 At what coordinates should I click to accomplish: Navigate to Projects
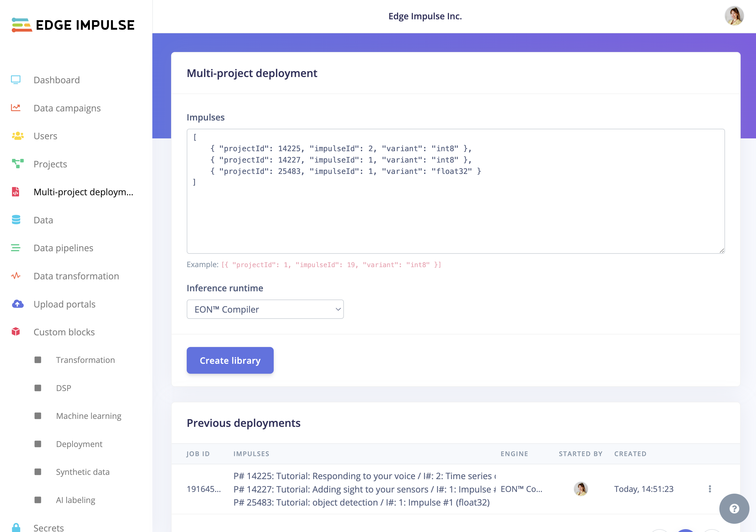click(50, 164)
